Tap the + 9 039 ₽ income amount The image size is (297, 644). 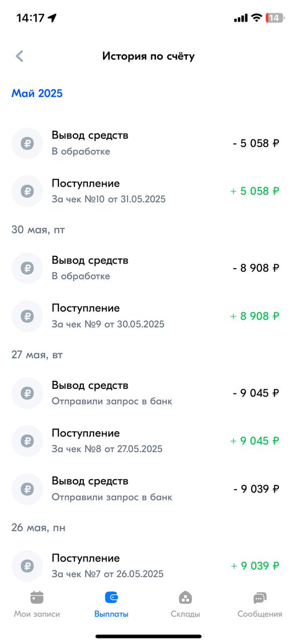pyautogui.click(x=255, y=566)
